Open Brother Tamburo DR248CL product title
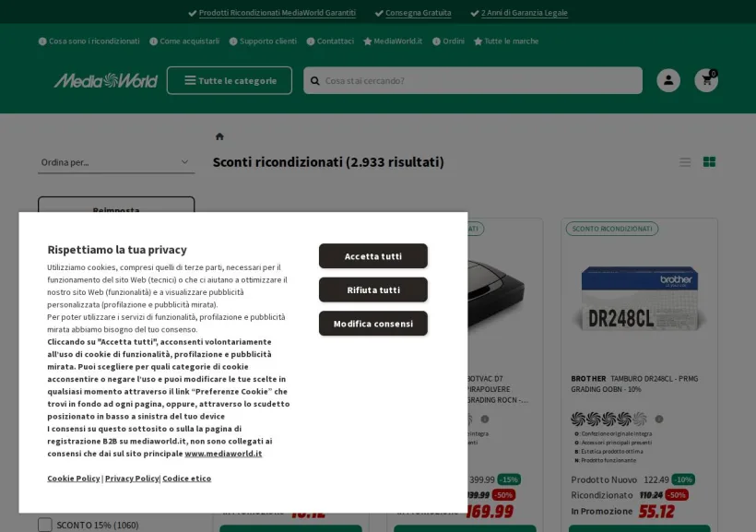Viewport: 756px width, 532px height. click(x=634, y=384)
